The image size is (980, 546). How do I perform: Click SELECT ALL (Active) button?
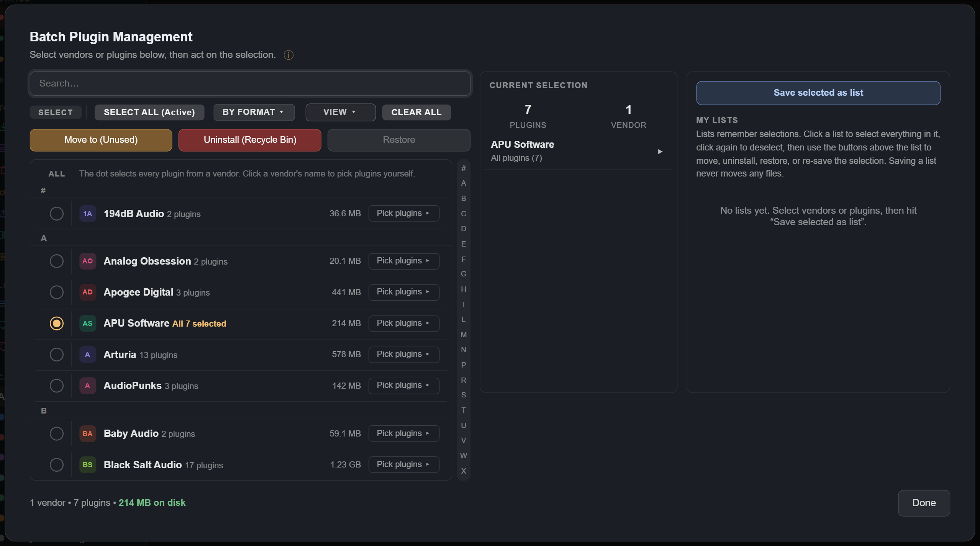tap(149, 113)
